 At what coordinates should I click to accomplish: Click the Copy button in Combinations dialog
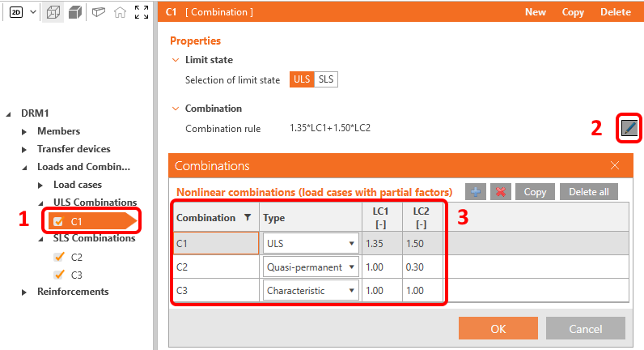(535, 192)
